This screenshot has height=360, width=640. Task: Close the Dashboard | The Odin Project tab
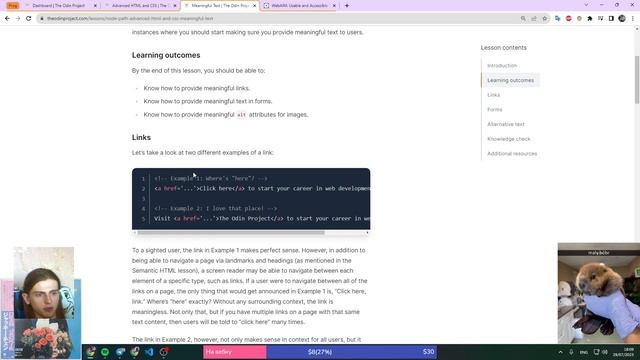95,6
